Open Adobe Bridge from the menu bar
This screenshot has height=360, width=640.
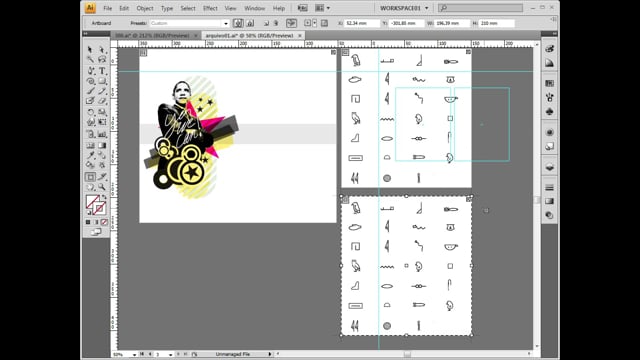coord(302,8)
